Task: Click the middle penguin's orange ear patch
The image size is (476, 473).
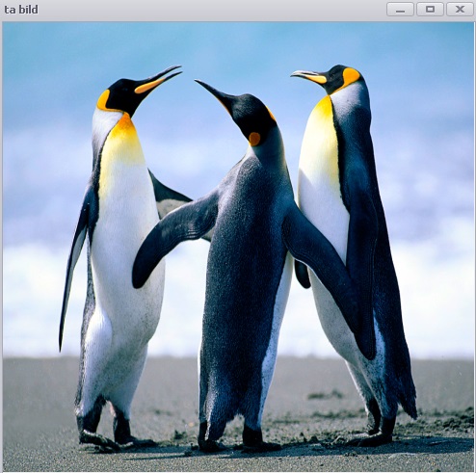Action: click(x=254, y=139)
